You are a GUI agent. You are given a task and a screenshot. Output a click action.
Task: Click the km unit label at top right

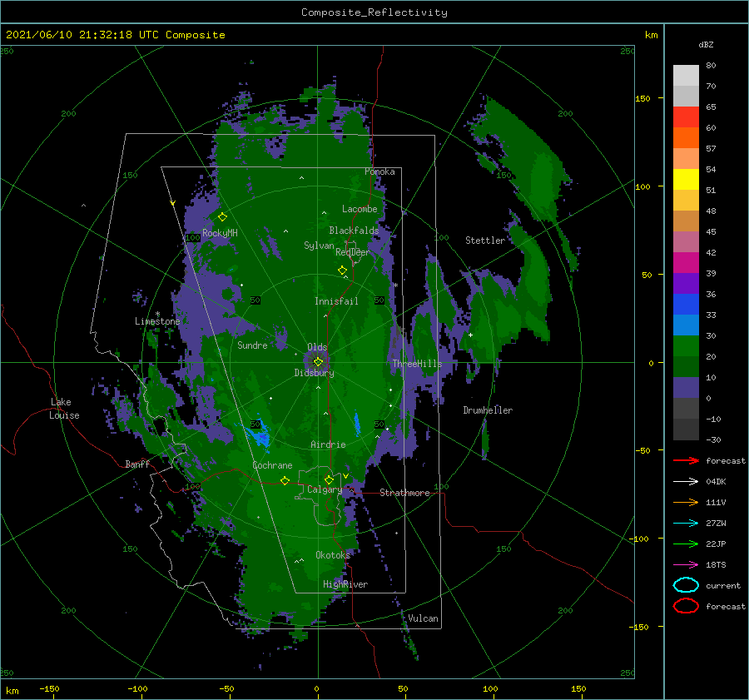[x=651, y=35]
